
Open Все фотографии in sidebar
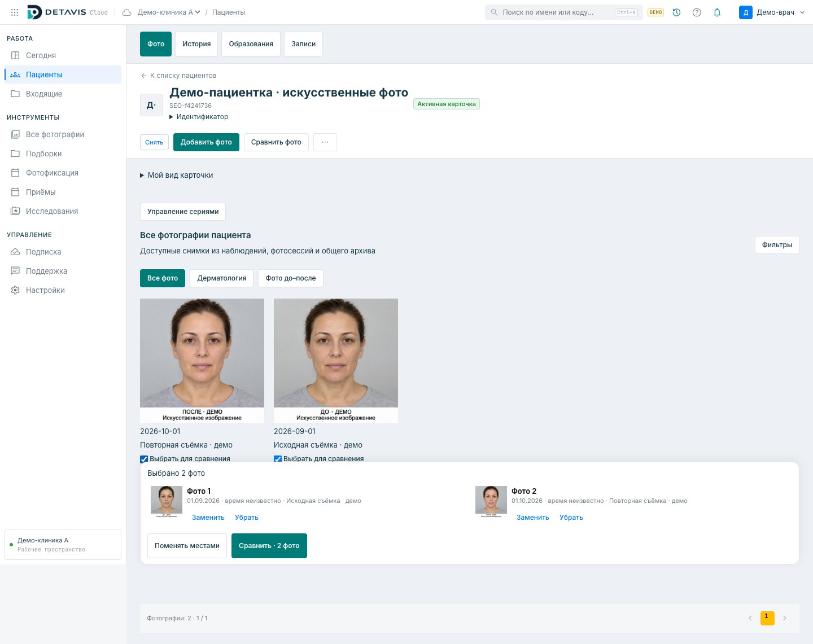tap(63, 134)
